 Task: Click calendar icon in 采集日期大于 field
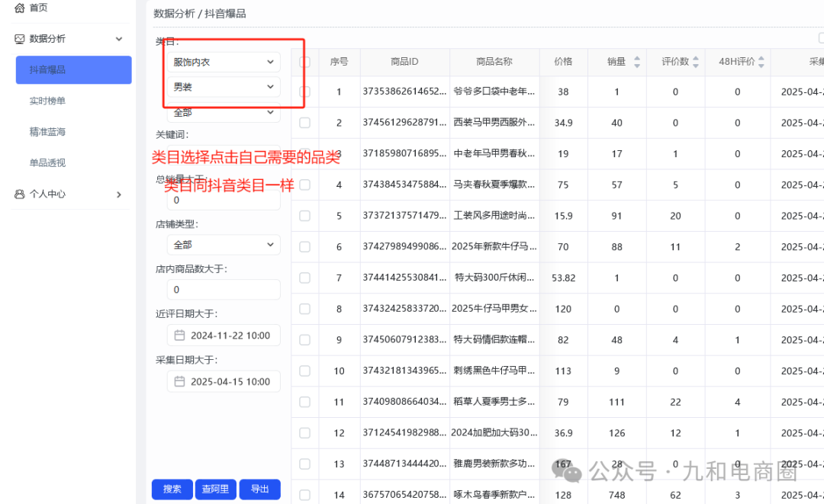179,381
